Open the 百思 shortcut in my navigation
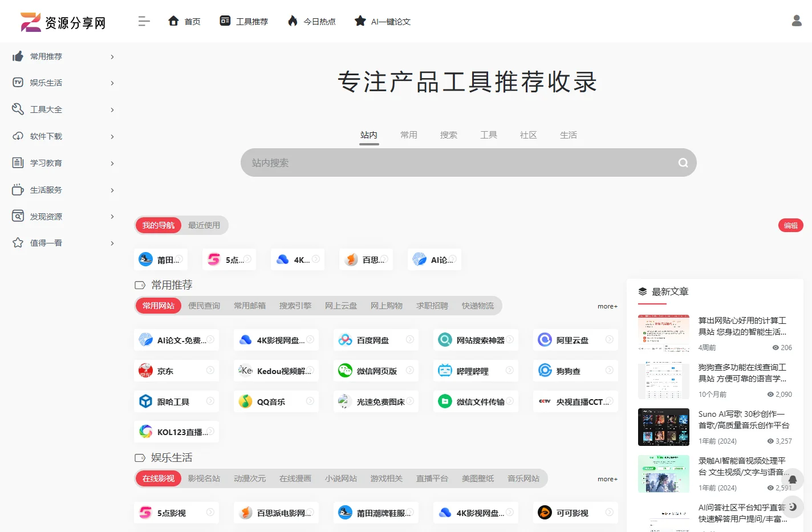The image size is (812, 532). [x=366, y=259]
